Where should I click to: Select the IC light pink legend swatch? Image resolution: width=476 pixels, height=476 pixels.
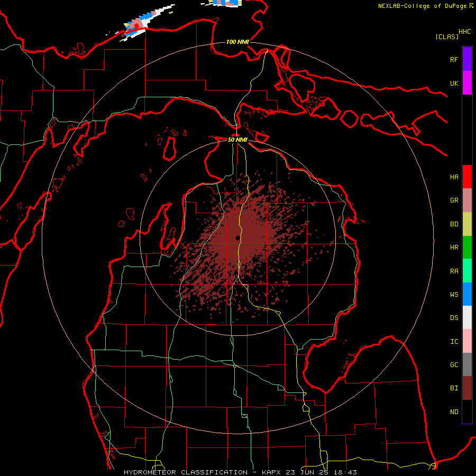pos(467,341)
